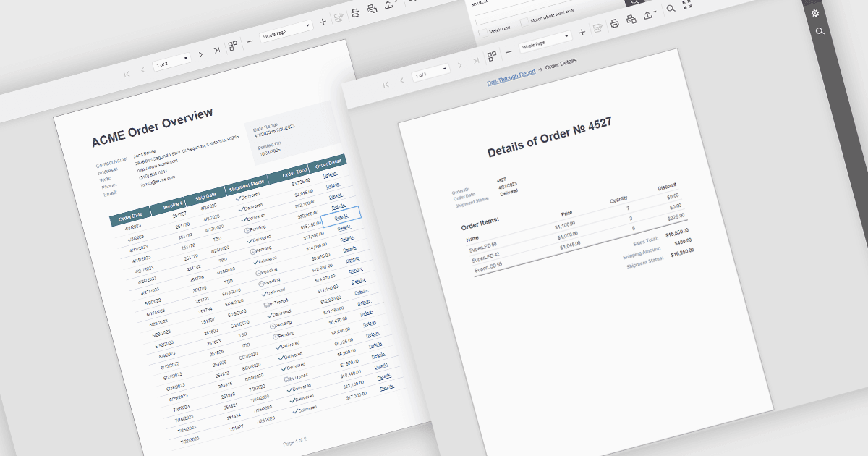Open Details link for $17,800.00 order
Screen dimensions: 868x456
point(344,227)
